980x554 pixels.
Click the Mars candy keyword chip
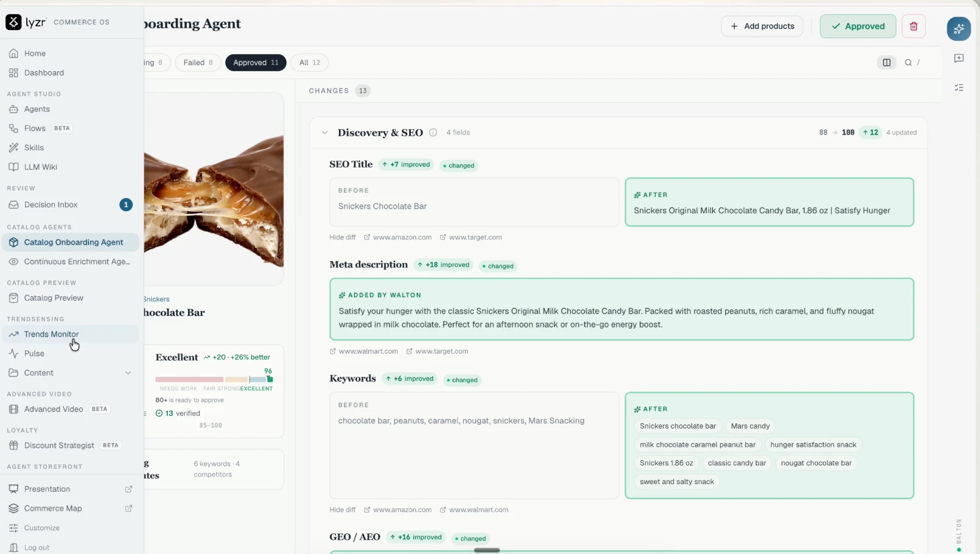tap(750, 426)
